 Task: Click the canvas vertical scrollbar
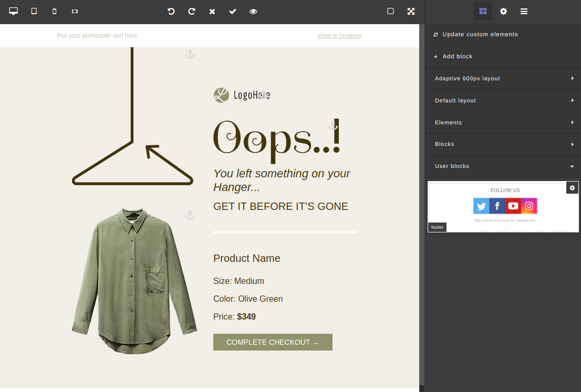(422, 205)
